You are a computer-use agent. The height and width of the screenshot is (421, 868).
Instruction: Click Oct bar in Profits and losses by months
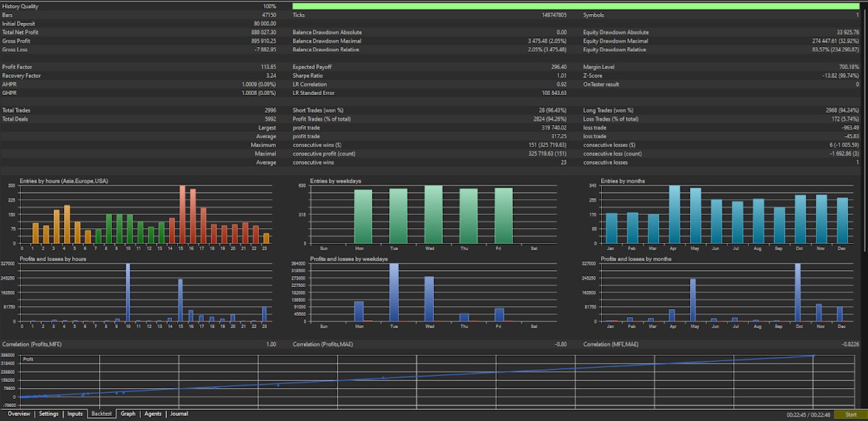click(x=798, y=292)
